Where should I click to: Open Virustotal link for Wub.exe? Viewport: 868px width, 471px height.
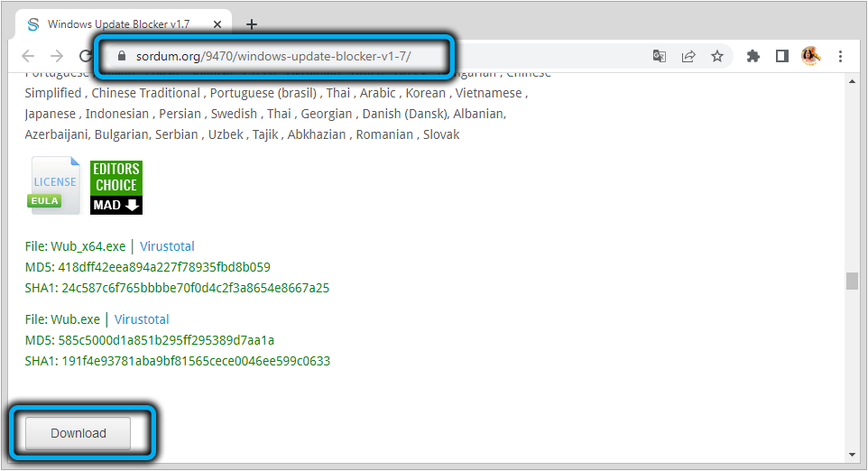pyautogui.click(x=142, y=319)
